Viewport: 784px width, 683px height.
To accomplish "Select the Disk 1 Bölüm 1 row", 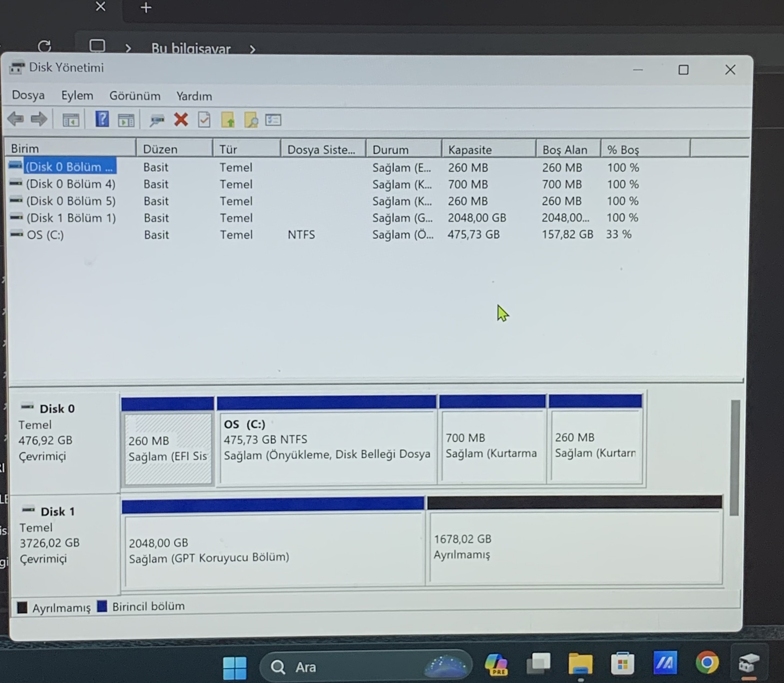I will point(71,218).
